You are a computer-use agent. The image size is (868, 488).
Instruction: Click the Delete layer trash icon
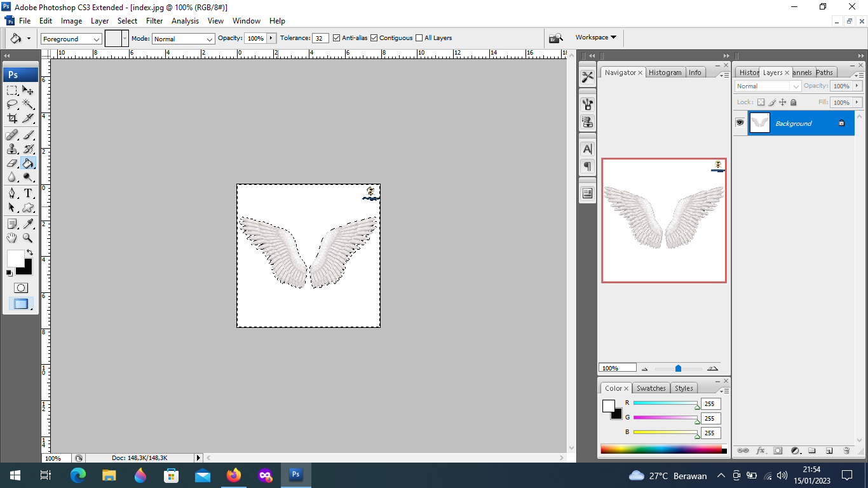846,451
